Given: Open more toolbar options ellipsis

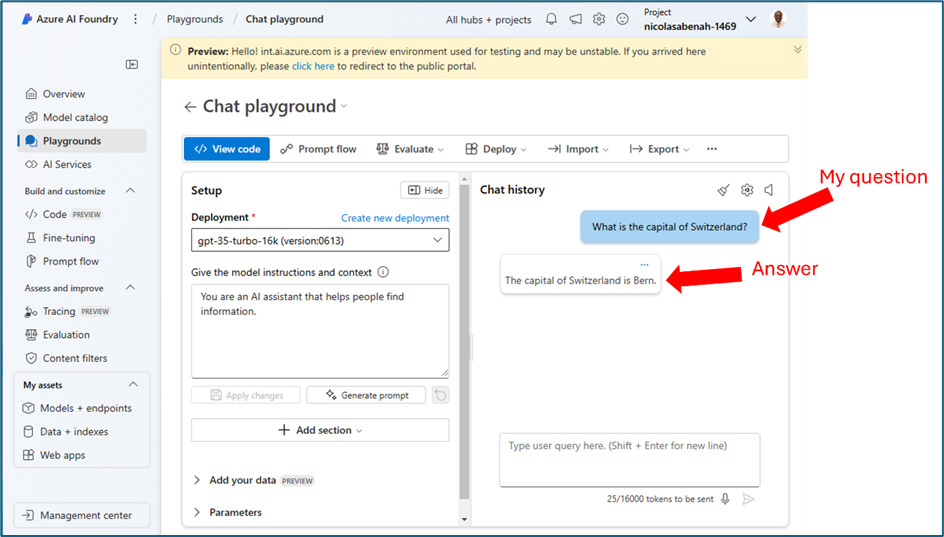Looking at the screenshot, I should tap(712, 149).
